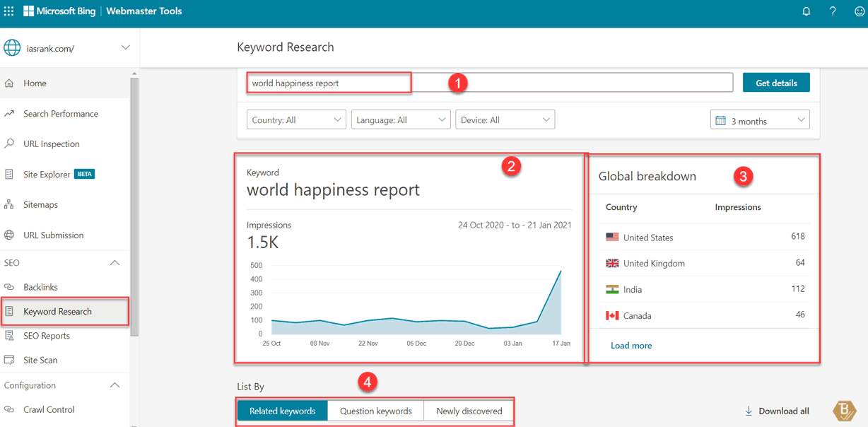Click the keyword search input field
The image size is (868, 427).
point(489,83)
